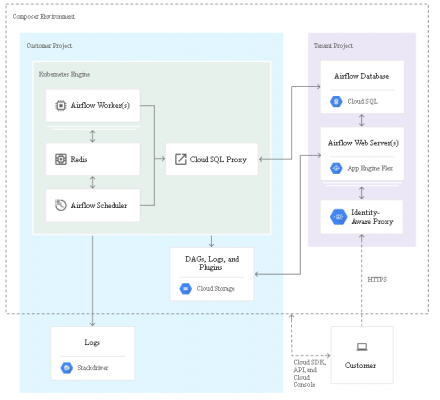The image size is (440, 400).
Task: Click the Identity-Aware Proxy hexagon icon
Action: [x=339, y=217]
